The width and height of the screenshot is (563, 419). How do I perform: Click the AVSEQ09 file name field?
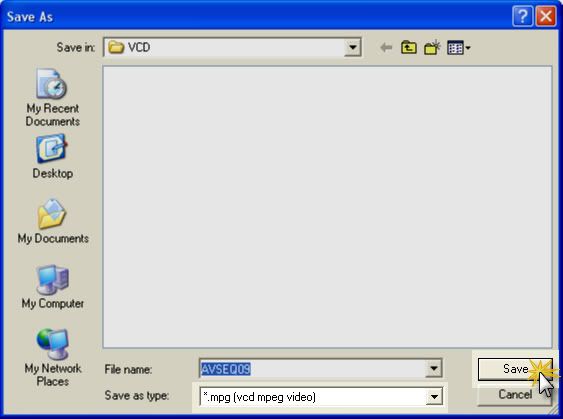312,368
